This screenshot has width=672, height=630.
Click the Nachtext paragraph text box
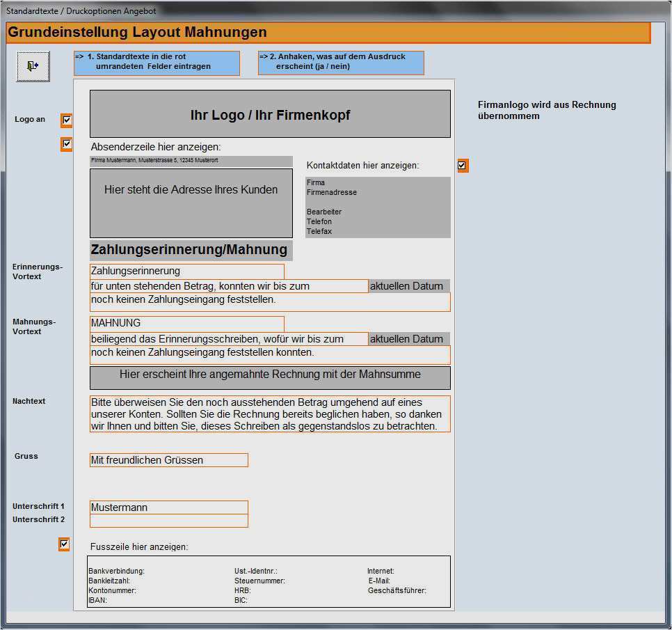click(270, 414)
